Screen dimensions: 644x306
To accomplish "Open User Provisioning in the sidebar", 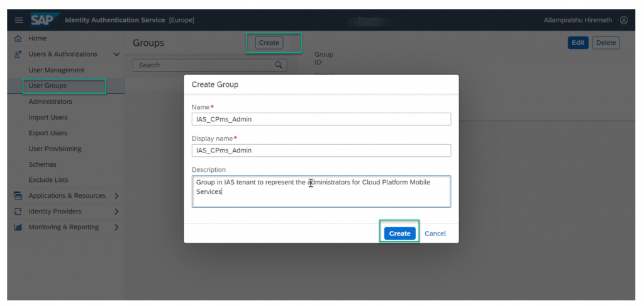I will [x=55, y=149].
